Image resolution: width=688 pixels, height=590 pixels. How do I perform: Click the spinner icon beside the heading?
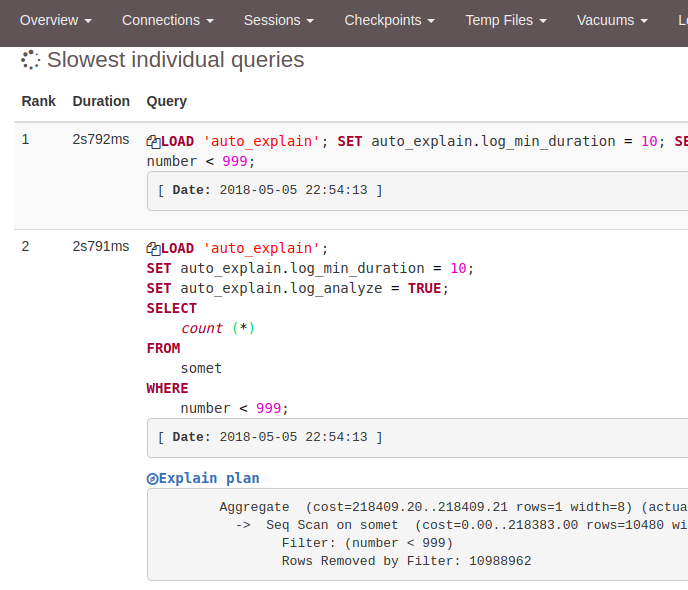point(31,60)
